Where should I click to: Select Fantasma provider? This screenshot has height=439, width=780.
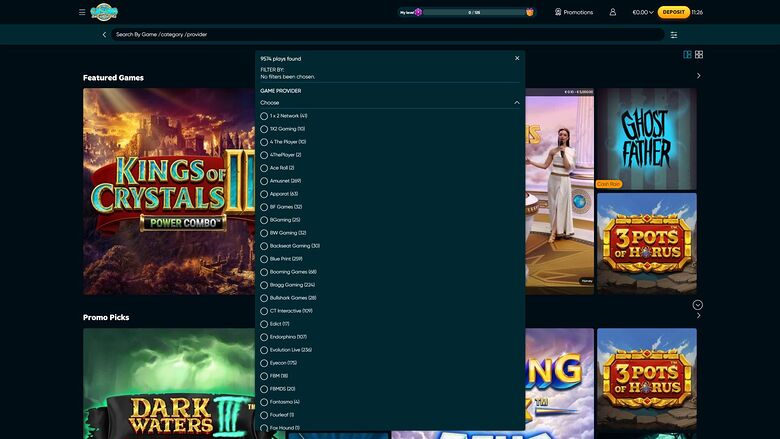click(x=280, y=402)
